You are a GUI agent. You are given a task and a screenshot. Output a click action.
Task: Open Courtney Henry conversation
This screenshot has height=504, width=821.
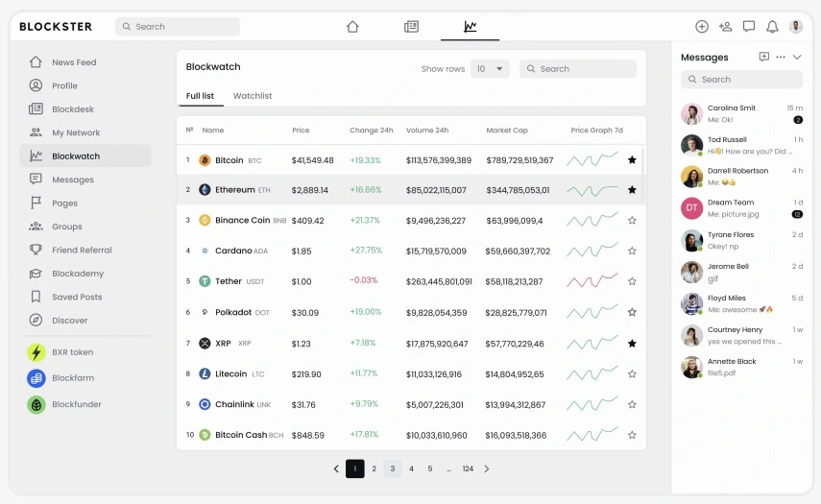pos(741,335)
